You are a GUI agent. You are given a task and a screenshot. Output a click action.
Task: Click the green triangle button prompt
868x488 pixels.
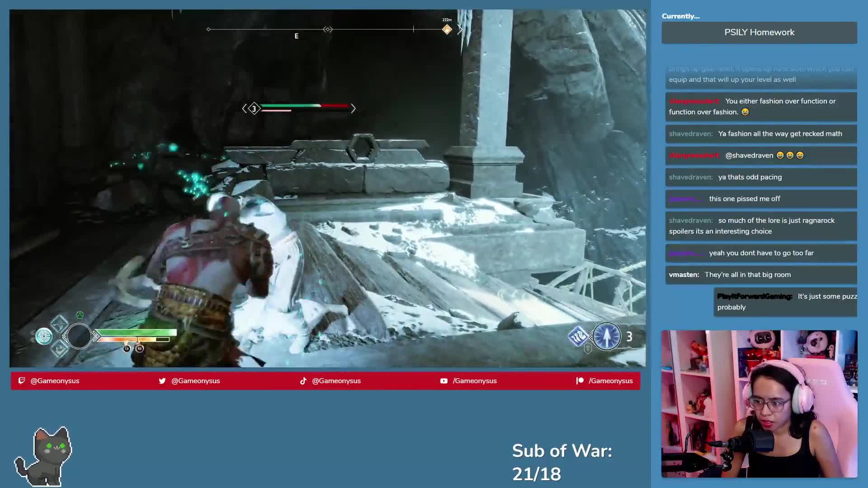[80, 315]
